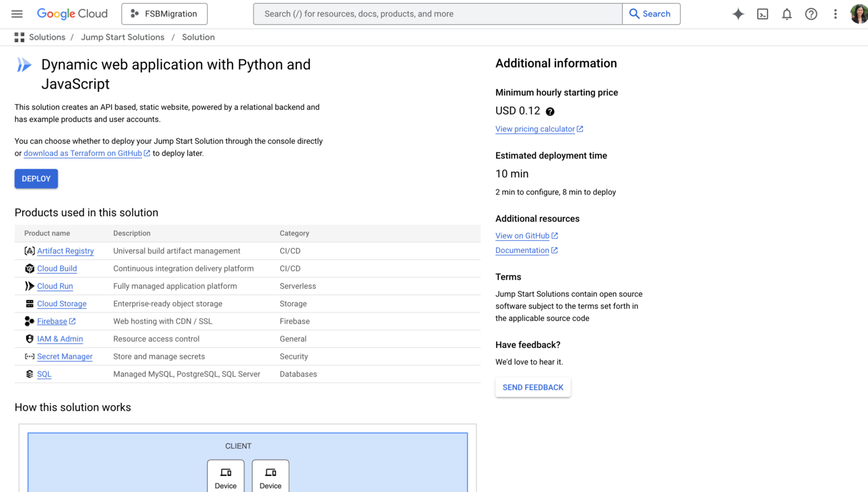Screen dimensions: 868x492
Task: Show pricing info tooltip next to USD 0.12
Action: [550, 112]
